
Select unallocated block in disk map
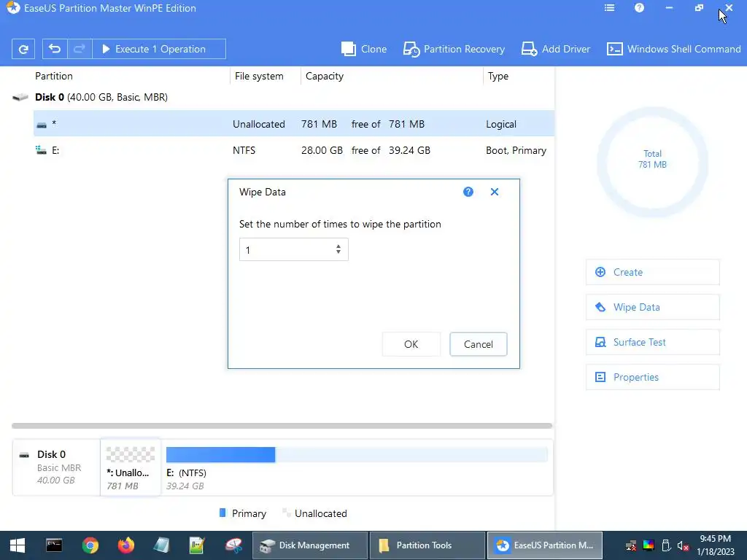(131, 467)
